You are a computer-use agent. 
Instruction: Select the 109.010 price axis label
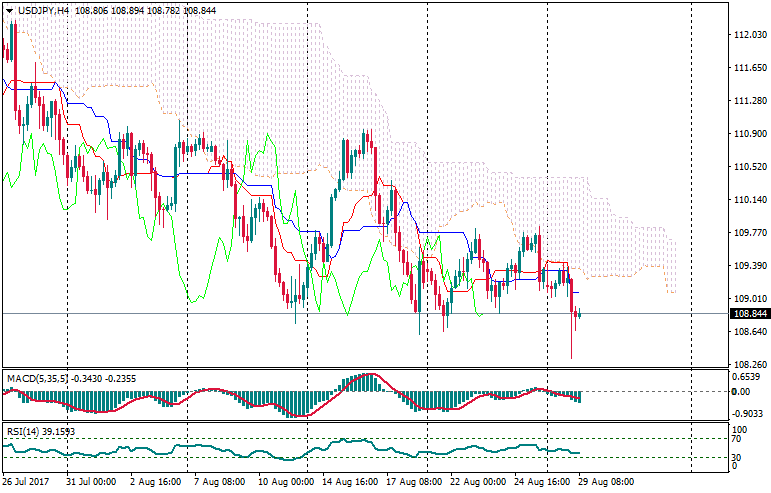(749, 299)
